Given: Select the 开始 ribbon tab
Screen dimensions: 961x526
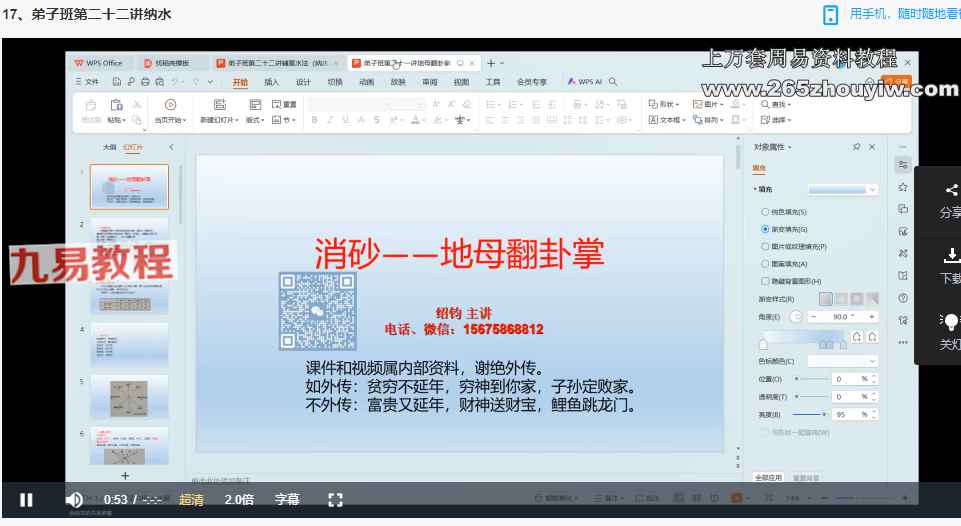Looking at the screenshot, I should click(240, 82).
